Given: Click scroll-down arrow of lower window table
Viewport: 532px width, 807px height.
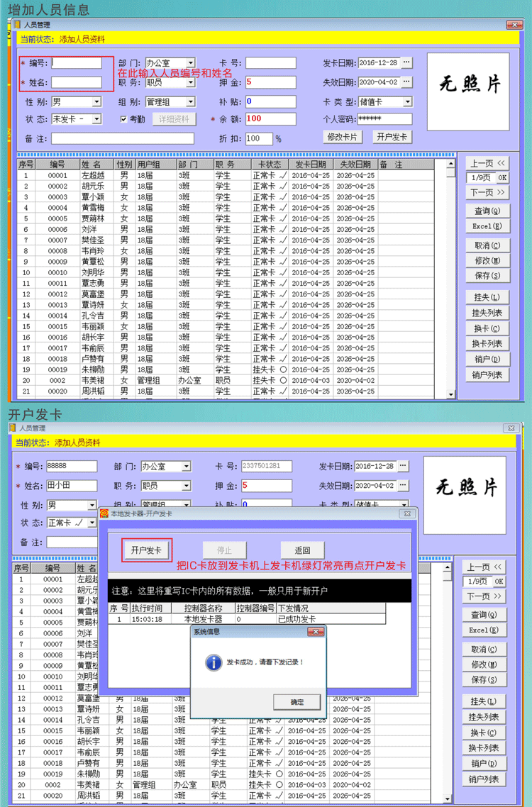Looking at the screenshot, I should (x=447, y=798).
